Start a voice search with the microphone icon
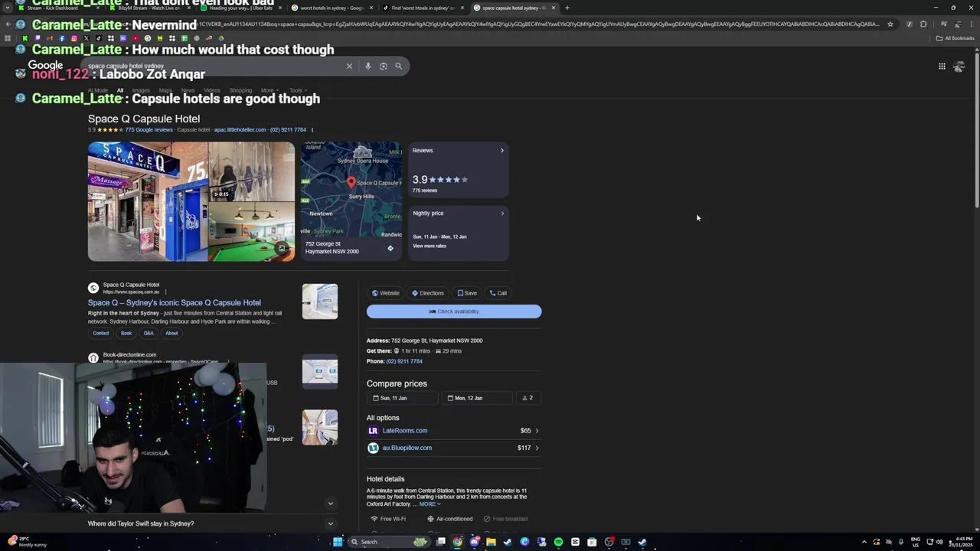The width and height of the screenshot is (980, 551). [368, 67]
